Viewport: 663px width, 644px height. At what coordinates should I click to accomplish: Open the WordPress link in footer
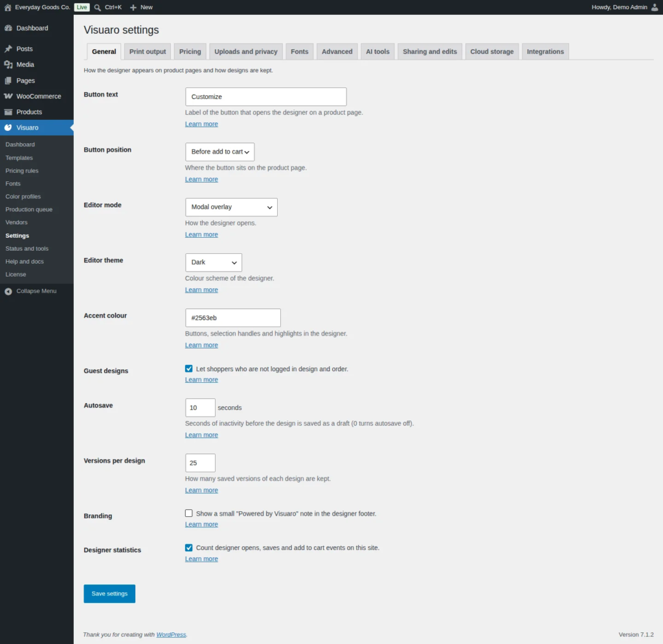point(171,635)
